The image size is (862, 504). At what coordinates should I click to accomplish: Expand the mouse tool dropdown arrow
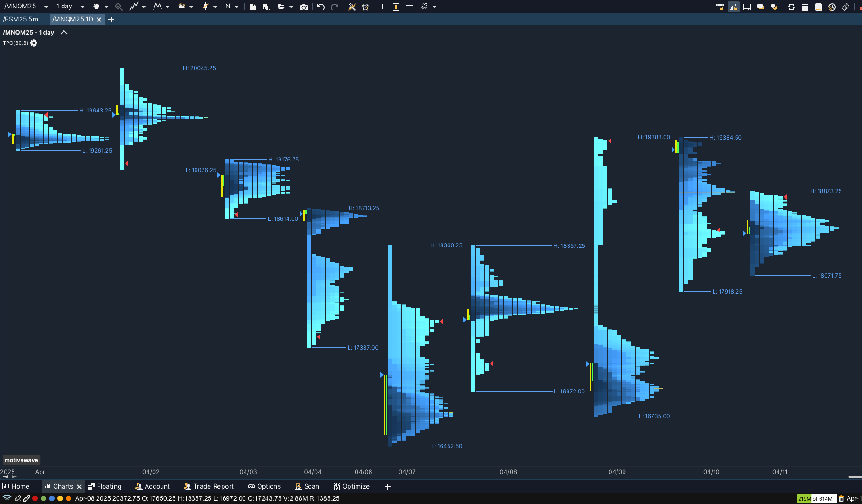(x=106, y=7)
